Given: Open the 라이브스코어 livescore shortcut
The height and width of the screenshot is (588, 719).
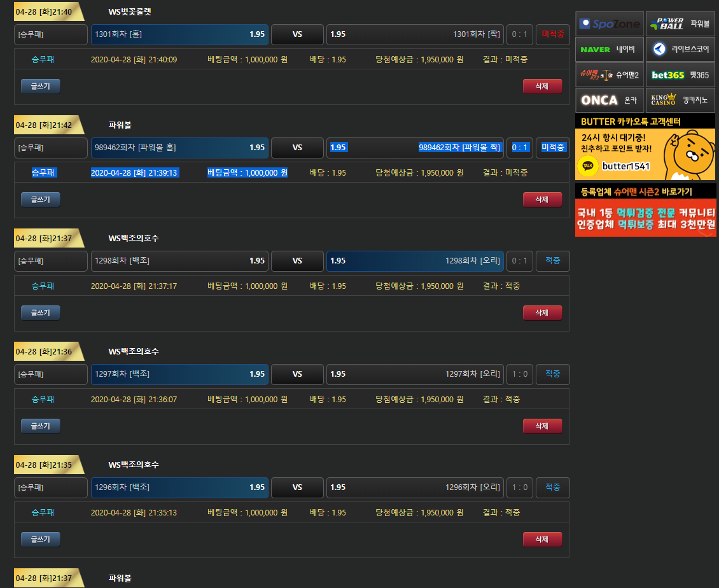Looking at the screenshot, I should pyautogui.click(x=680, y=49).
